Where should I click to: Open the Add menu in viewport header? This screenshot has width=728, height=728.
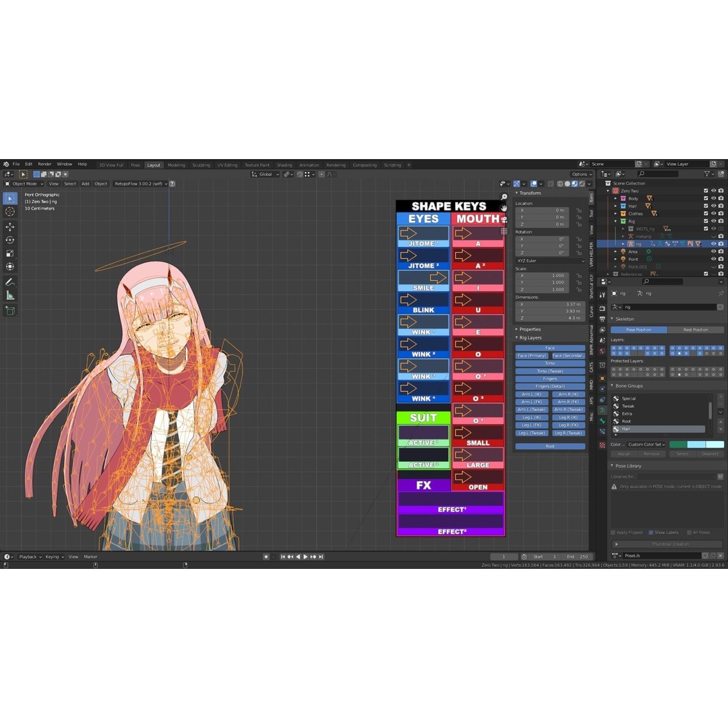coord(86,184)
